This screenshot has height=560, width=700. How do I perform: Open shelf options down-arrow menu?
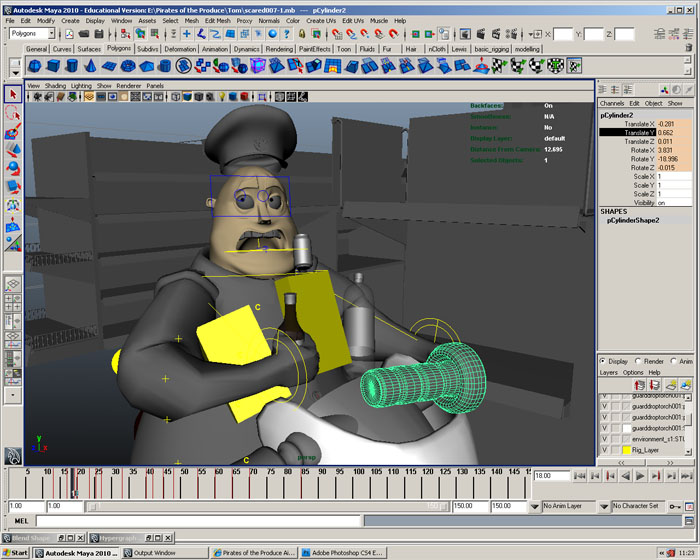pos(16,73)
